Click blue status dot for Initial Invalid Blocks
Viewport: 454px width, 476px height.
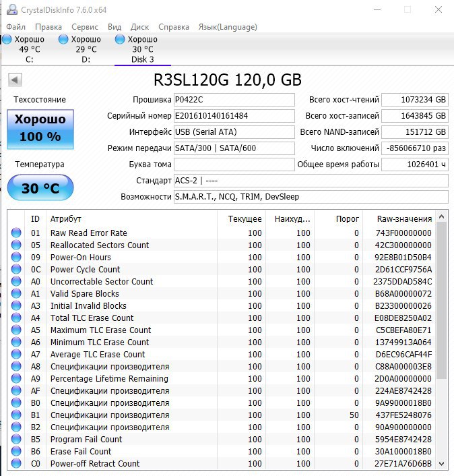(16, 305)
